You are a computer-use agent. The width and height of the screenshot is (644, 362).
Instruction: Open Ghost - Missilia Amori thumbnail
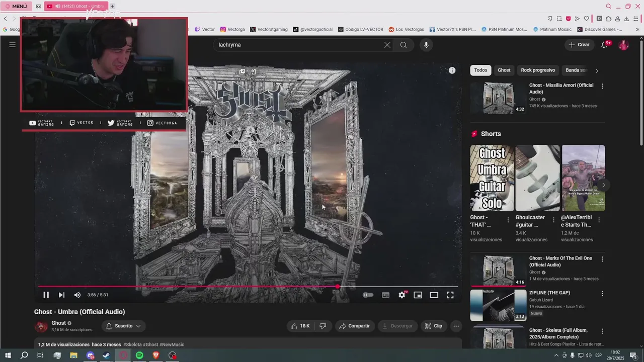coord(498,98)
